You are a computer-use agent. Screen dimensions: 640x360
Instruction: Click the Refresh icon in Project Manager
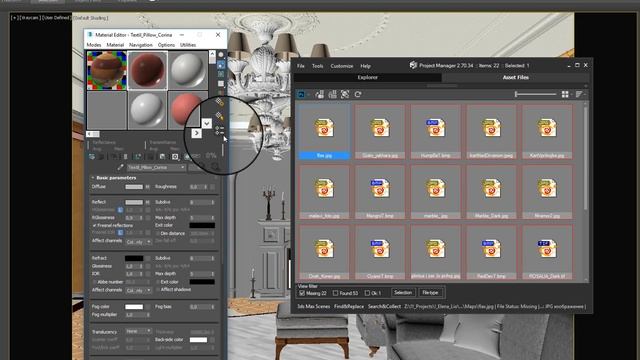358,95
